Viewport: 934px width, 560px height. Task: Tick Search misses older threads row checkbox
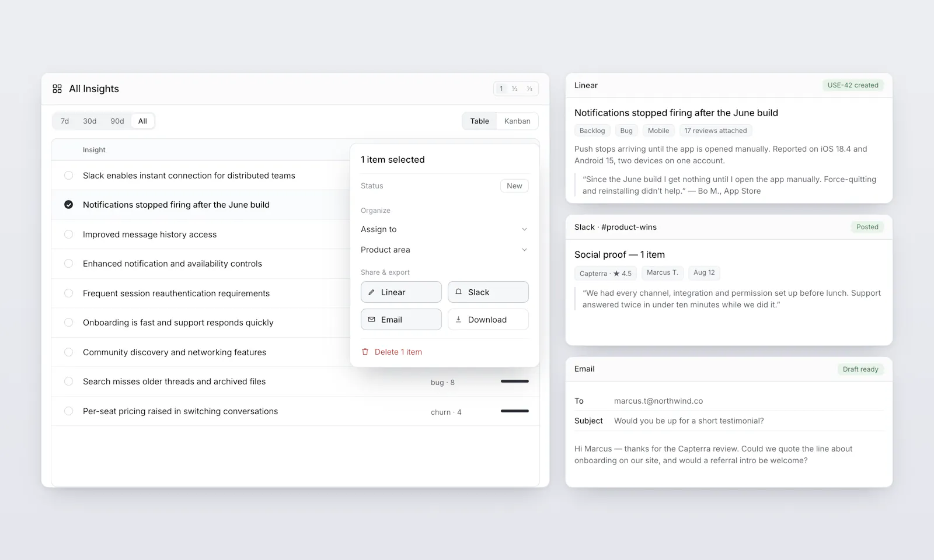pyautogui.click(x=68, y=381)
